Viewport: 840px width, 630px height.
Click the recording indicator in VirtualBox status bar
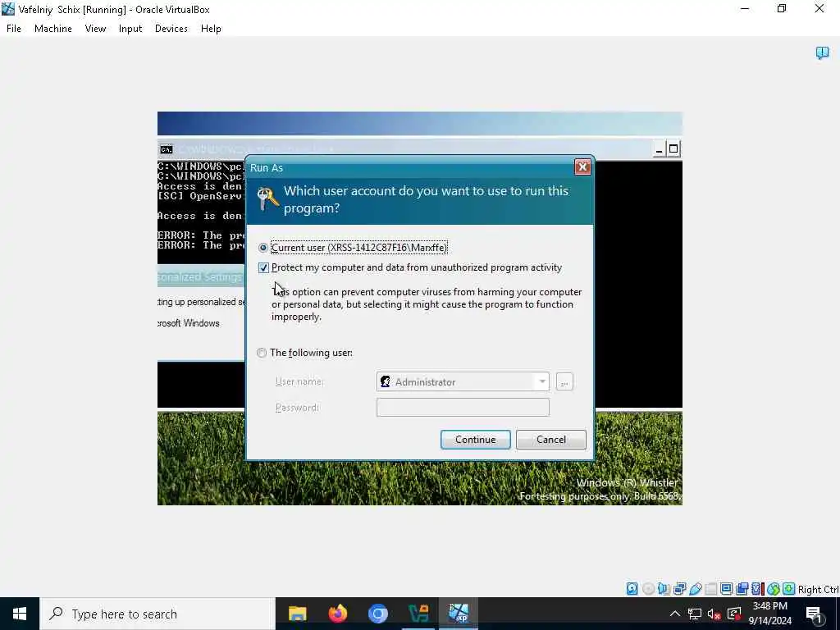click(742, 589)
